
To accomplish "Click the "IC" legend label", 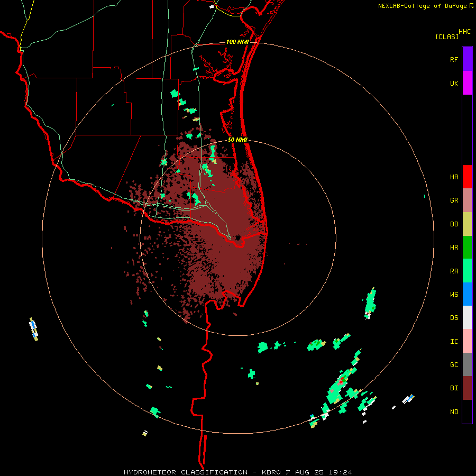I will [x=454, y=342].
